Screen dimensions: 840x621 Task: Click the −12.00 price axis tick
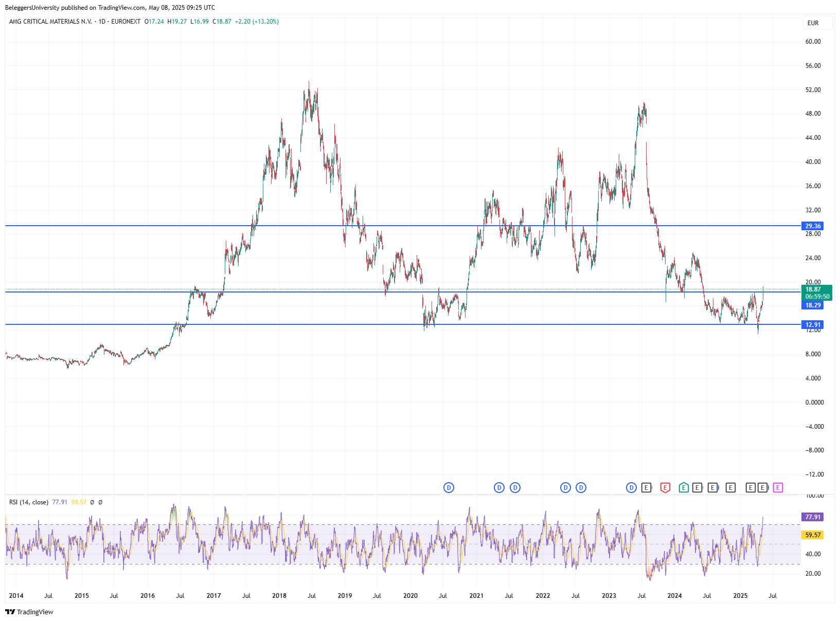coord(814,474)
